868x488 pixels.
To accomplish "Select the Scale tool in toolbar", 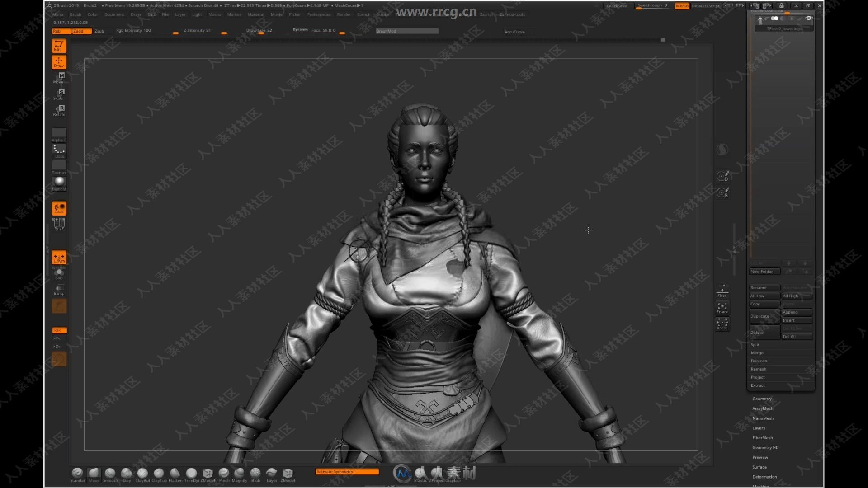I will [x=60, y=93].
